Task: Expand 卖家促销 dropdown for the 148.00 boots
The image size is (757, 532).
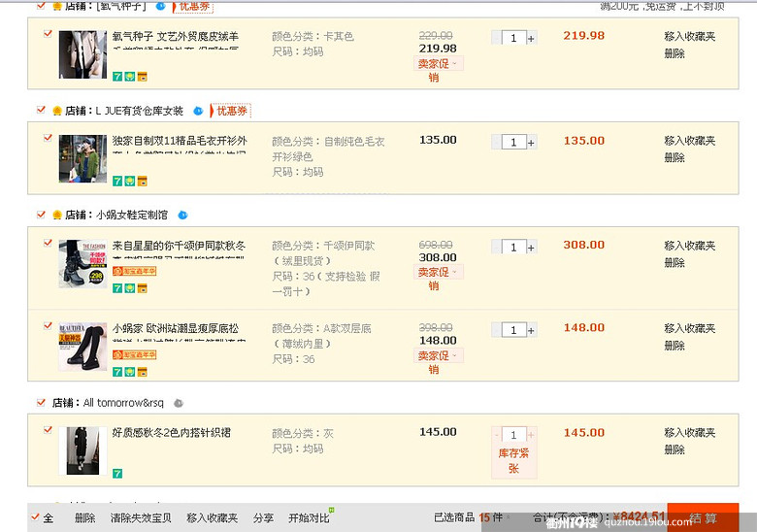Action: click(439, 355)
